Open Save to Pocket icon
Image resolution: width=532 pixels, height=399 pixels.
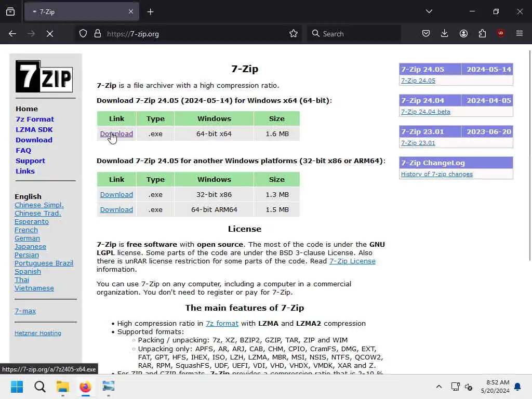click(426, 34)
